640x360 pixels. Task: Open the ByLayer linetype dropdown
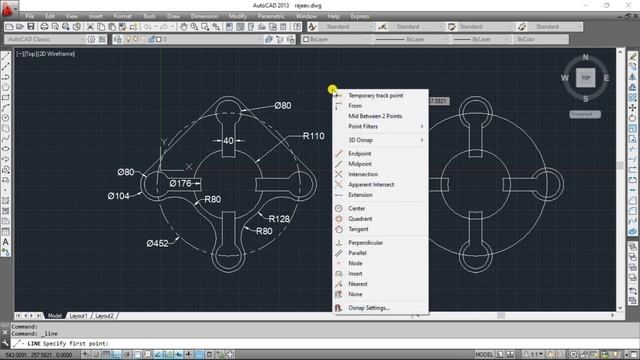click(444, 39)
